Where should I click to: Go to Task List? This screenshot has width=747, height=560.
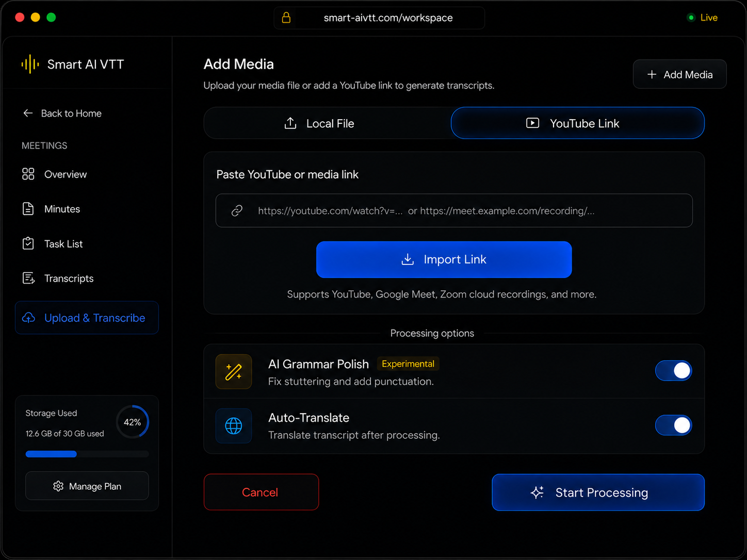tap(87, 244)
